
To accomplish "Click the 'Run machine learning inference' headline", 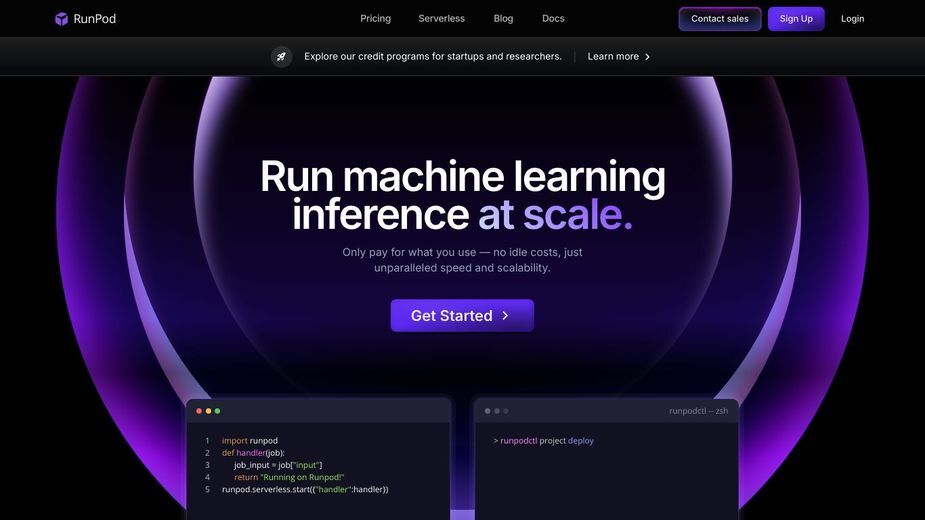I will [x=462, y=195].
